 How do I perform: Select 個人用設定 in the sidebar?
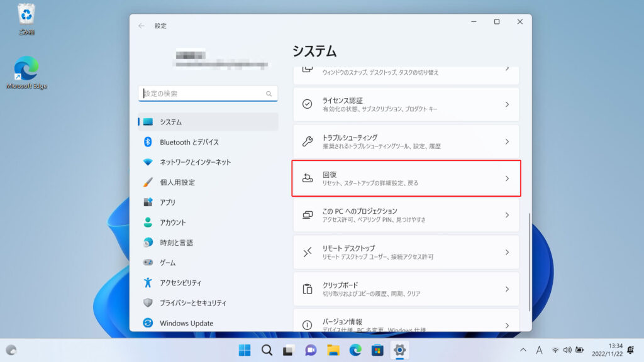pos(208,182)
